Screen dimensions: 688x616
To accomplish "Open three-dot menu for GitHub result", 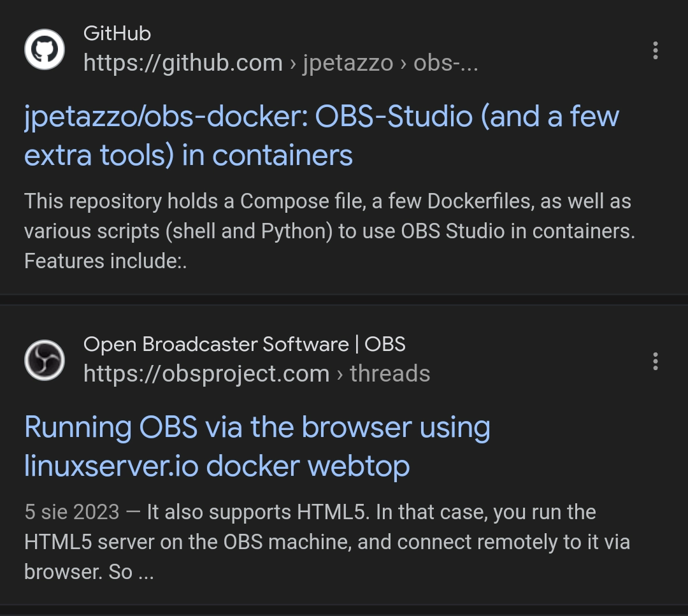I will click(x=655, y=50).
